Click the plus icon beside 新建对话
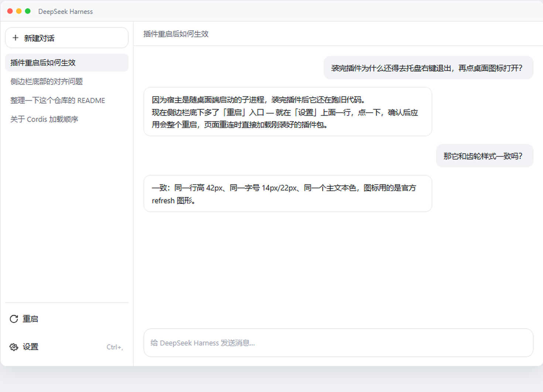This screenshot has height=392, width=543. coord(16,38)
